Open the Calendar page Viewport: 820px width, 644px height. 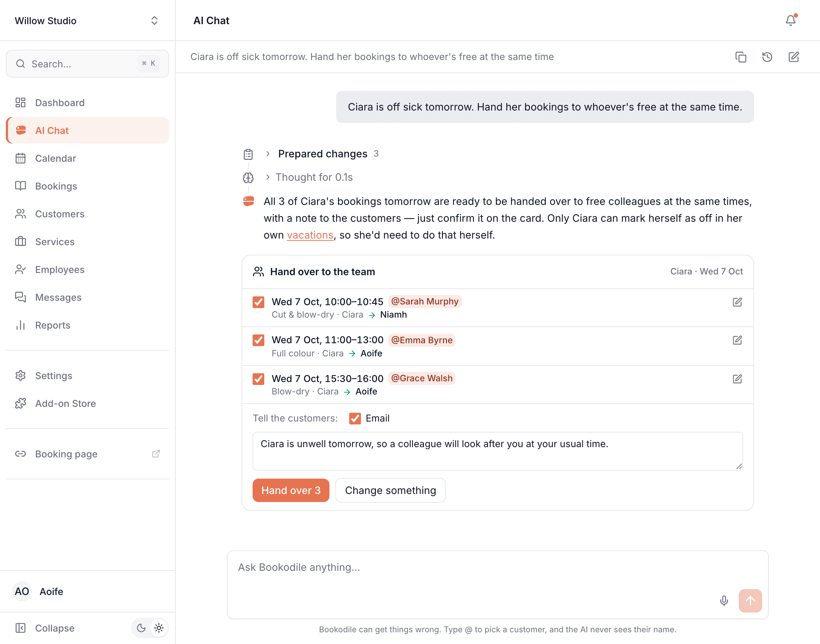coord(87,158)
